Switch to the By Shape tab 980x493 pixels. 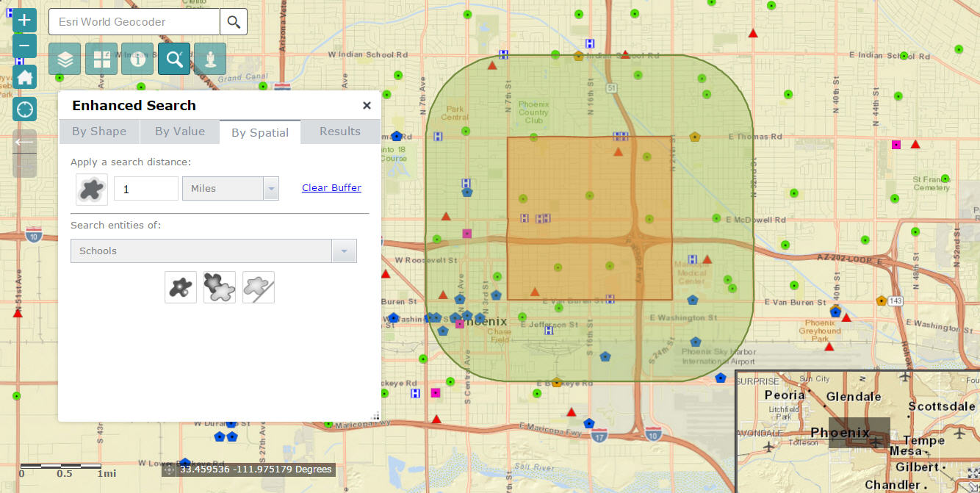(99, 132)
